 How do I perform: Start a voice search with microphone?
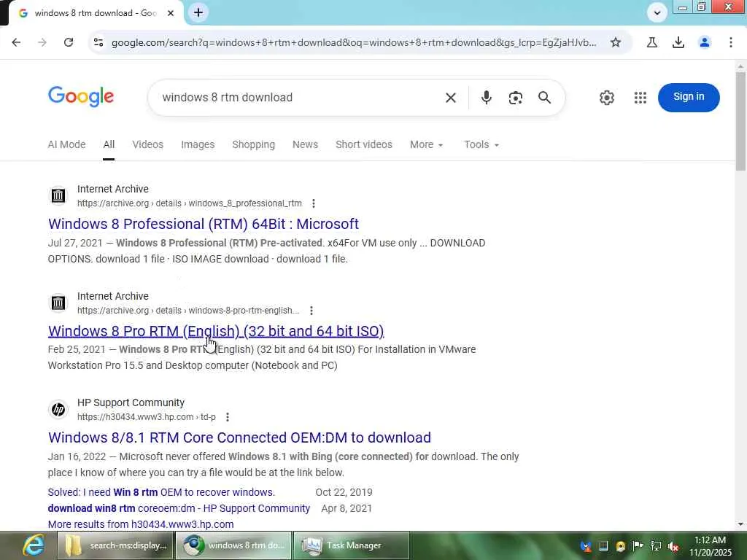[x=486, y=98]
